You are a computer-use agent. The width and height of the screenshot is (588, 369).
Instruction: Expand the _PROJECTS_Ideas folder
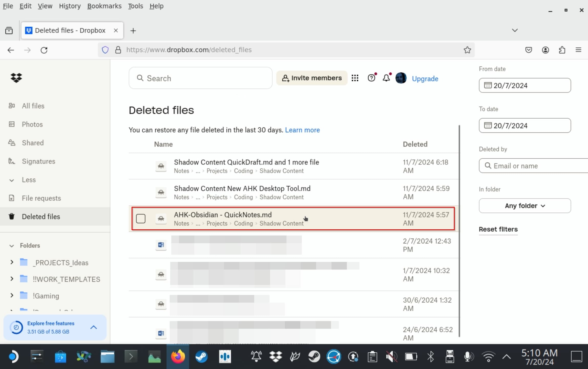click(x=12, y=262)
